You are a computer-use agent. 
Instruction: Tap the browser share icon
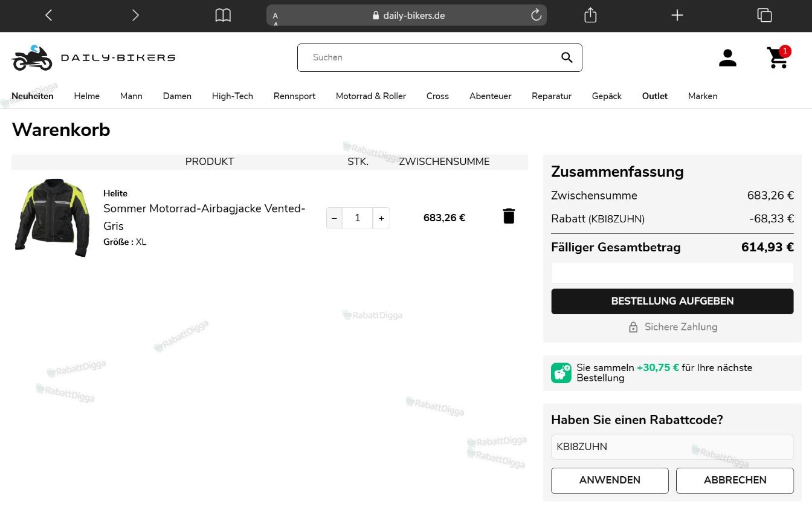coord(590,15)
